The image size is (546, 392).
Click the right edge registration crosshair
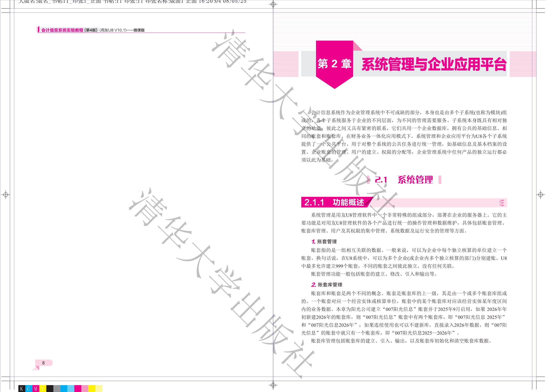tap(541, 194)
